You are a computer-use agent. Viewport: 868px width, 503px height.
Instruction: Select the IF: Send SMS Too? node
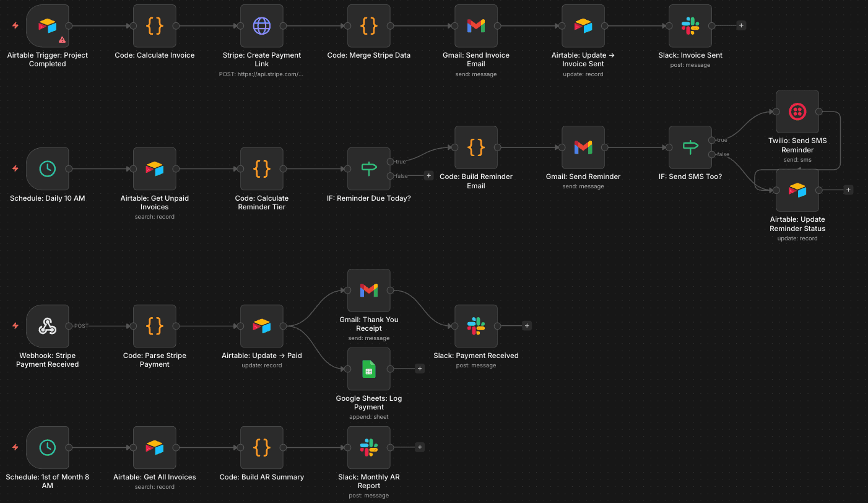point(690,147)
